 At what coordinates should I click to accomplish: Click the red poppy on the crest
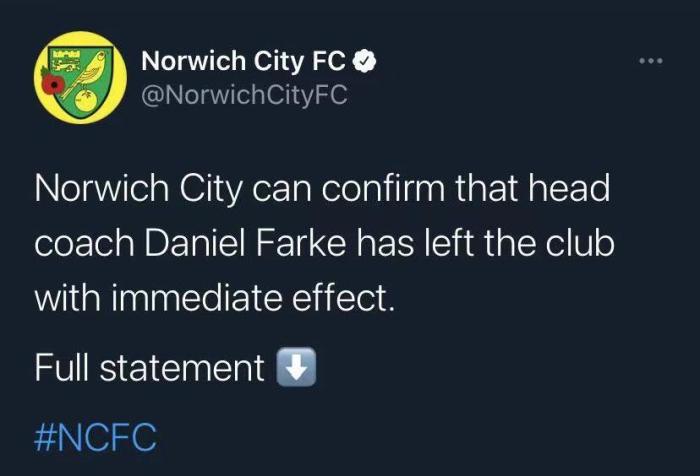pyautogui.click(x=52, y=86)
